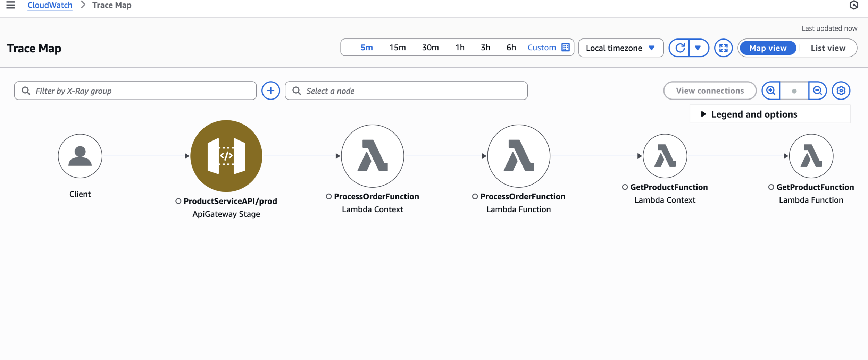Select the ProductServiceAPI/prod API Gateway node
This screenshot has height=360, width=868.
tap(226, 156)
